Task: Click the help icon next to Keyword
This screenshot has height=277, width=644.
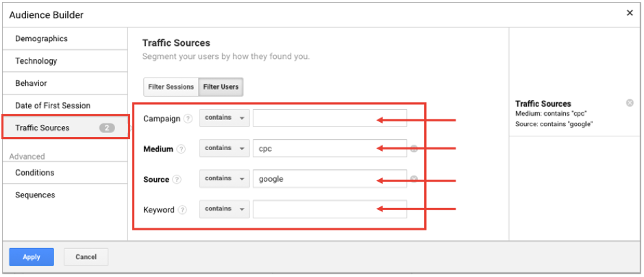Action: coord(182,210)
